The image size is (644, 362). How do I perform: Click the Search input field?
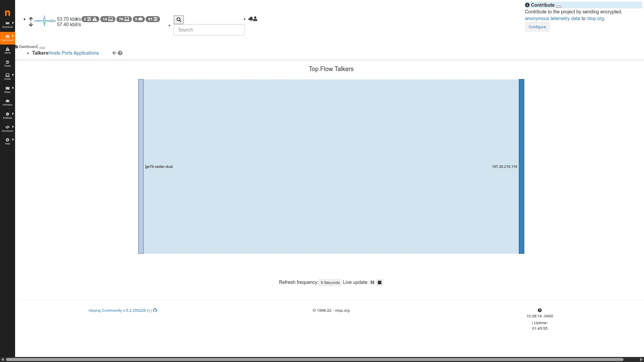point(209,30)
